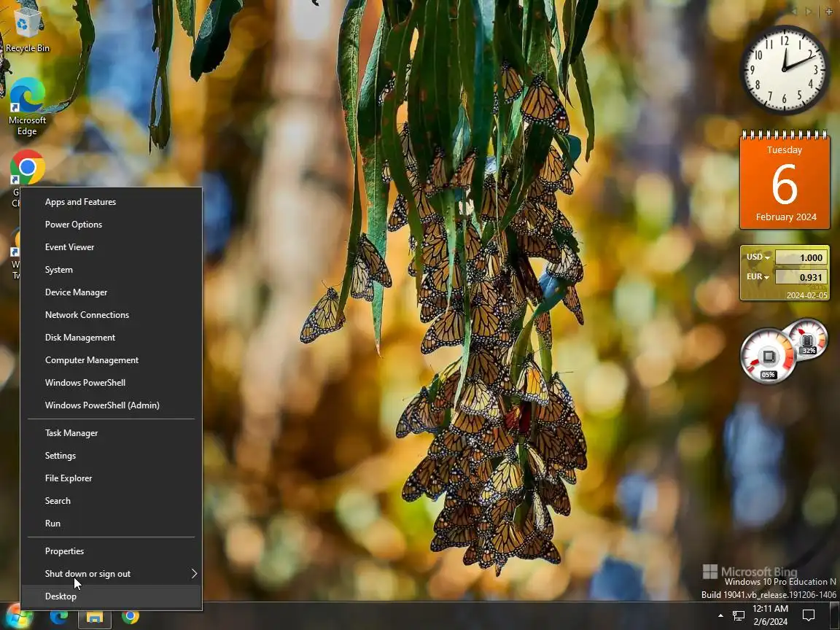
Task: Show hidden tray icons arrow
Action: click(x=720, y=615)
